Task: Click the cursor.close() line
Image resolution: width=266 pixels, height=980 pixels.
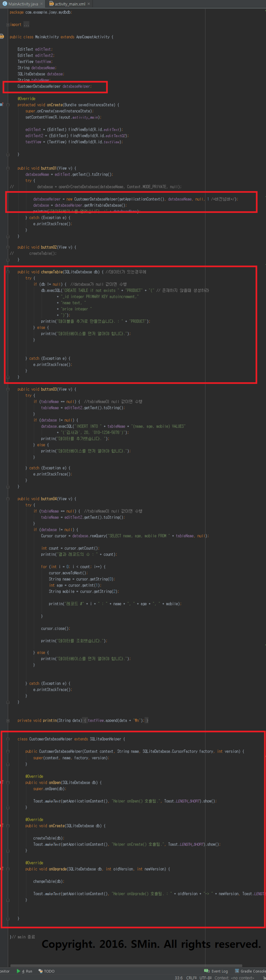Action: tap(56, 629)
